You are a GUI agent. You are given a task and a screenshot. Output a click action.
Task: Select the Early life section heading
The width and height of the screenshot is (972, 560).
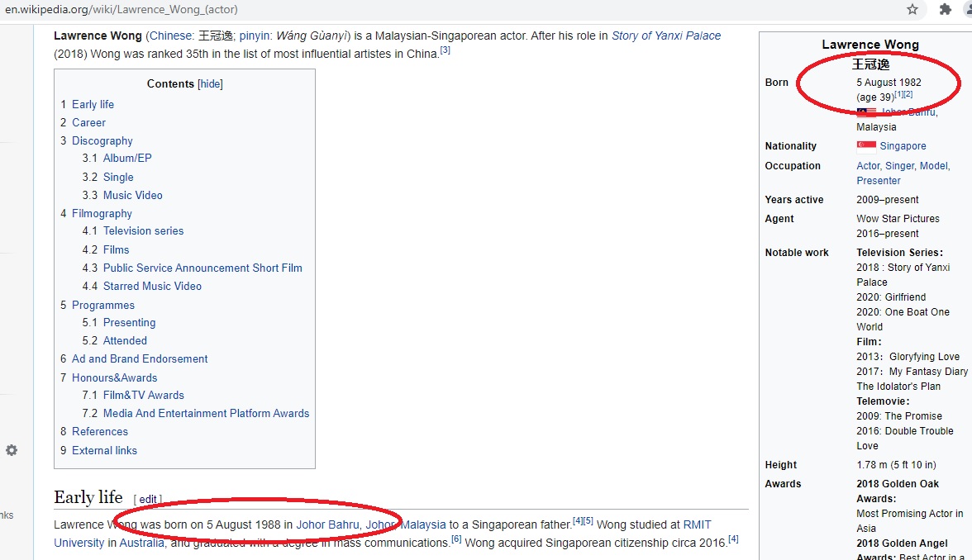88,497
